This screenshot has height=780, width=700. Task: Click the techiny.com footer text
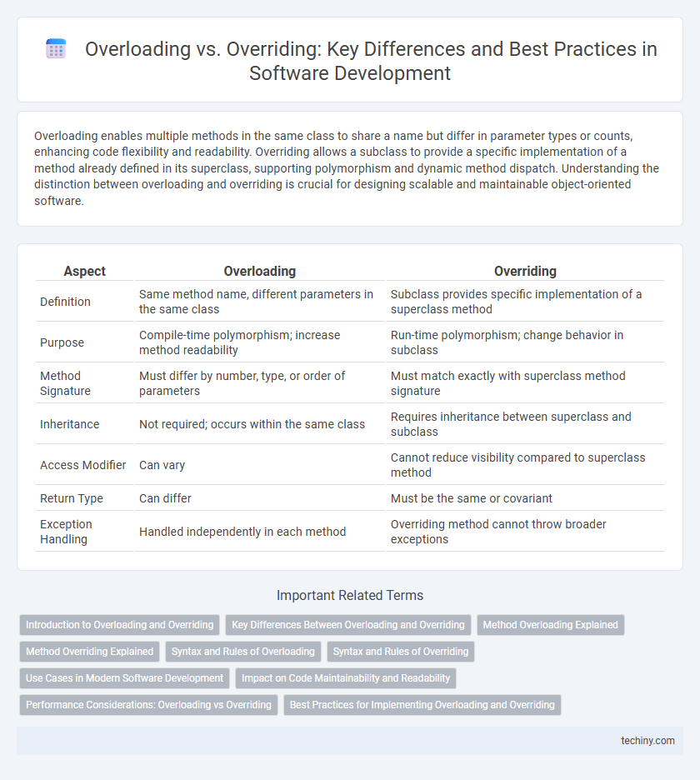pos(647,741)
